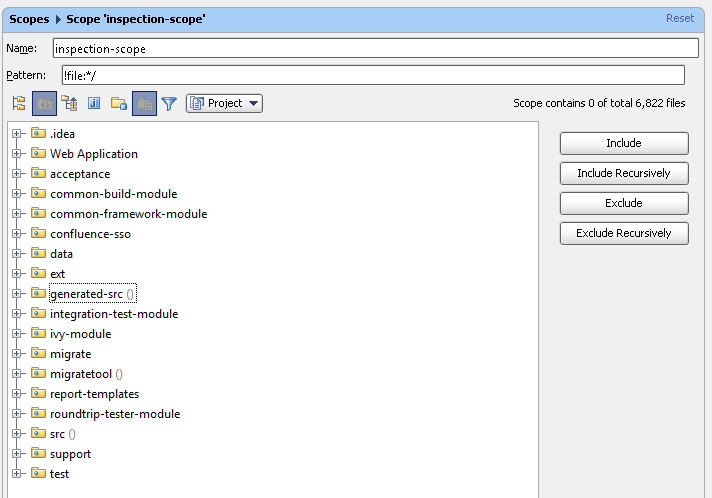The height and width of the screenshot is (498, 712).
Task: Toggle the compact empty middle packages icon
Action: 44,104
